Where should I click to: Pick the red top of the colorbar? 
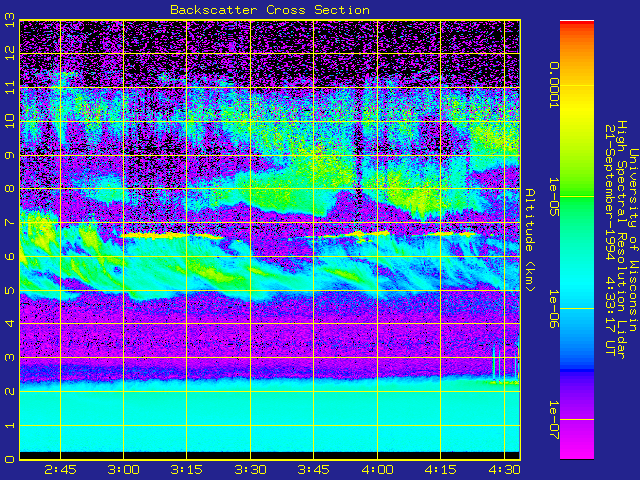[x=577, y=24]
